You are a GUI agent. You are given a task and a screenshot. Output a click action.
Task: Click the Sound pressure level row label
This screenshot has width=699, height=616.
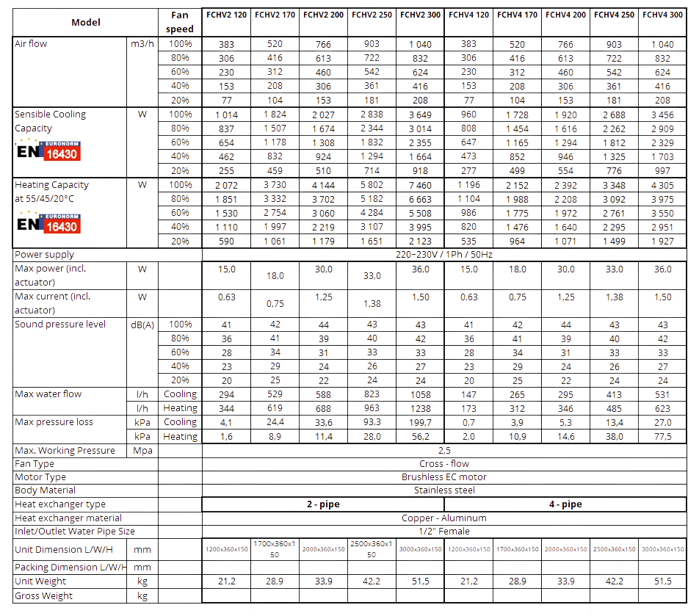(x=61, y=325)
